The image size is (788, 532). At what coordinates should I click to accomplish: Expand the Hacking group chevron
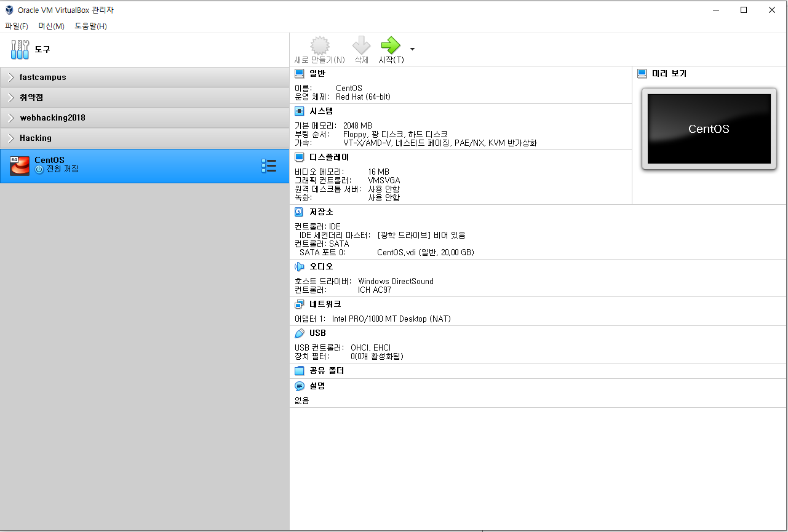[11, 138]
